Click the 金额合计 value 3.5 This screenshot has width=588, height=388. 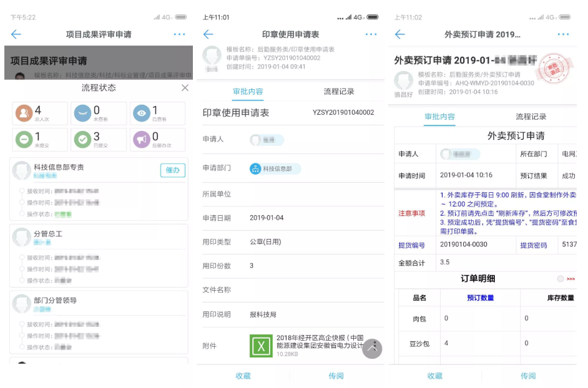445,262
